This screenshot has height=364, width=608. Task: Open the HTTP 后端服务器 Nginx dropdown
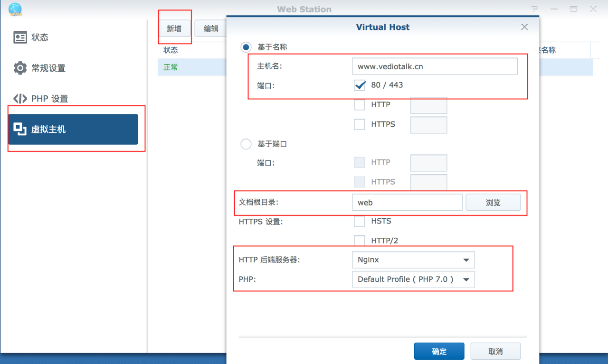pyautogui.click(x=413, y=260)
